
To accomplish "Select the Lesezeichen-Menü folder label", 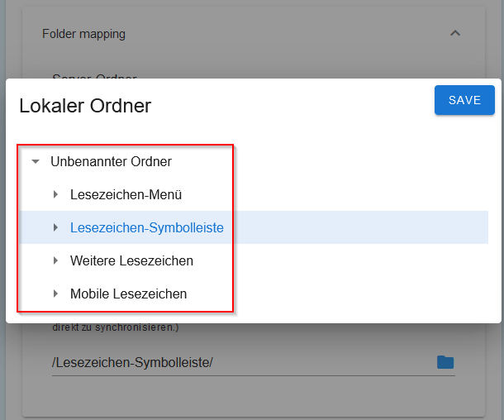I will tap(126, 195).
